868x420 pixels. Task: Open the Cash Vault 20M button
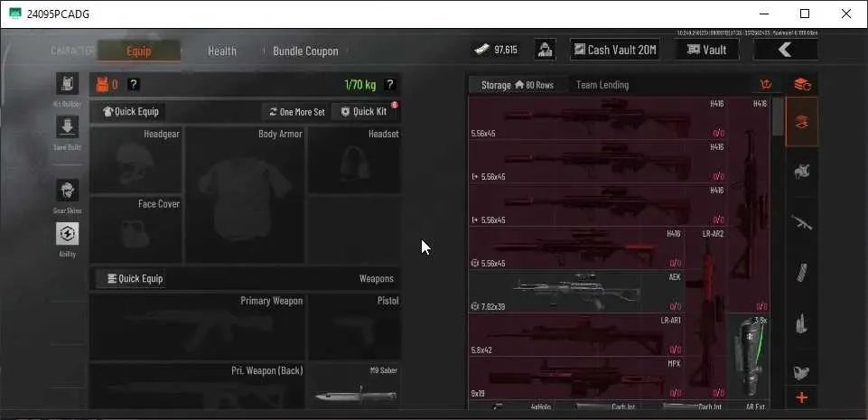(614, 50)
